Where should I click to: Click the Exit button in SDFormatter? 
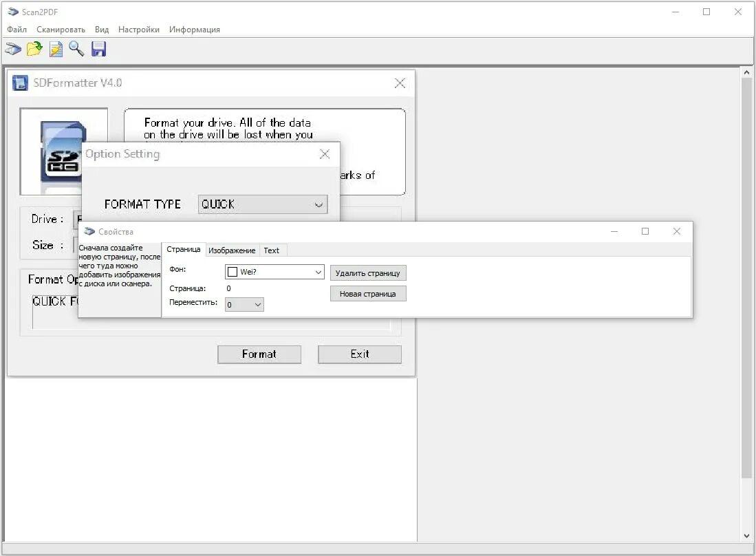360,354
